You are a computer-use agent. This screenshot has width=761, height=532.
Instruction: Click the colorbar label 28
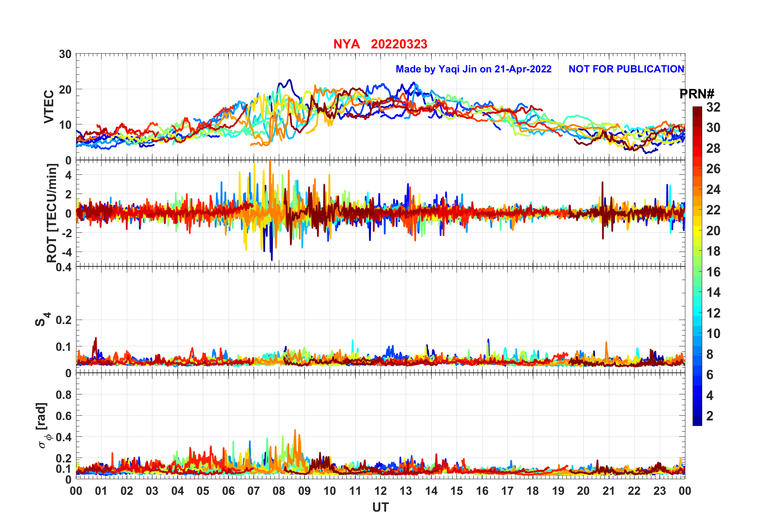[713, 148]
